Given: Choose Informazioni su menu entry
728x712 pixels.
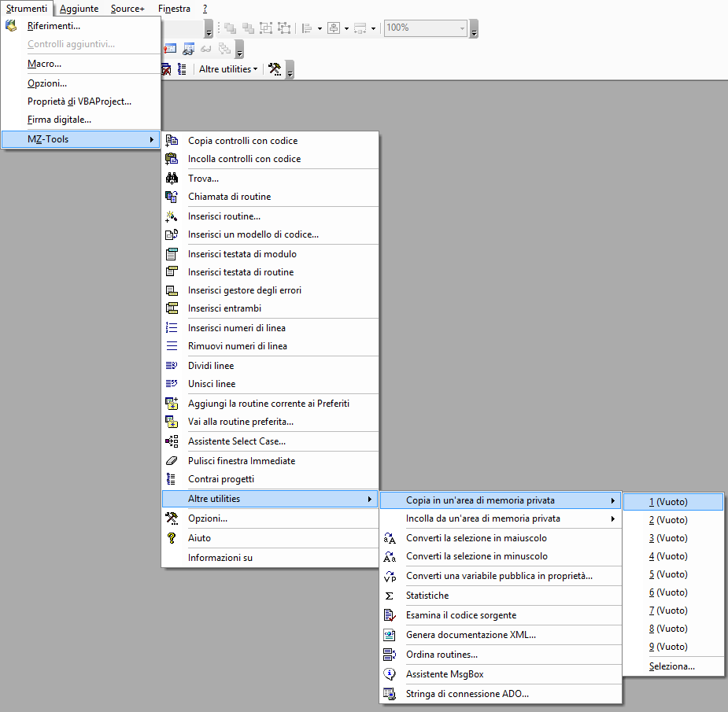Looking at the screenshot, I should [270, 558].
